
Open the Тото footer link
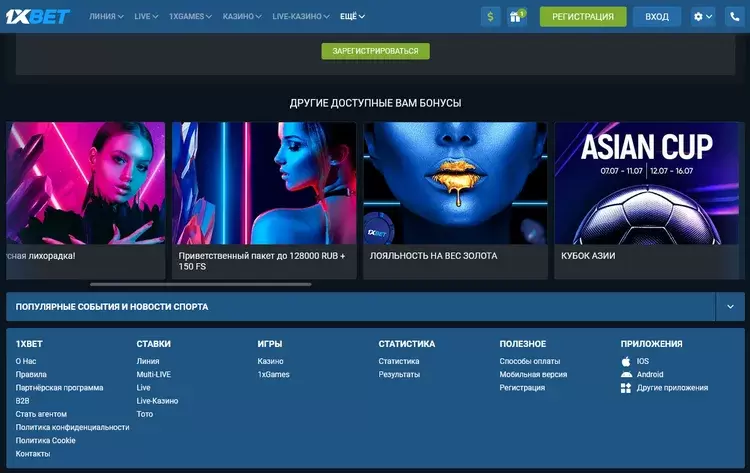tap(144, 414)
